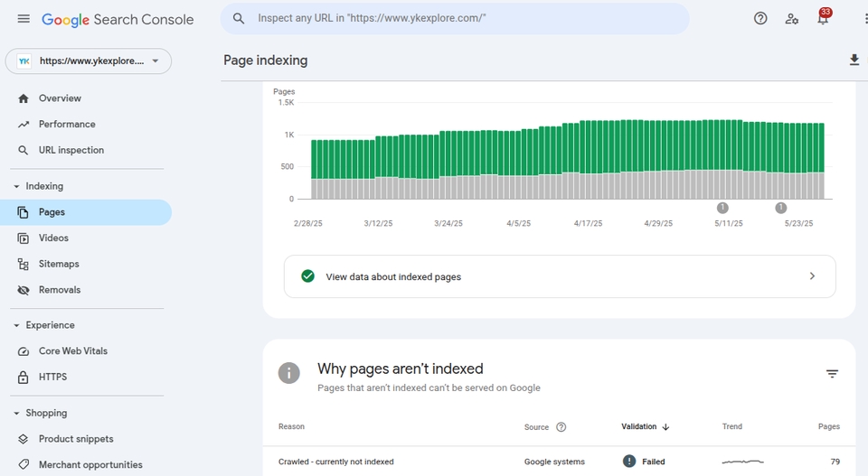The width and height of the screenshot is (868, 476).
Task: Click the Merchant opportunities tag icon
Action: coord(24,465)
